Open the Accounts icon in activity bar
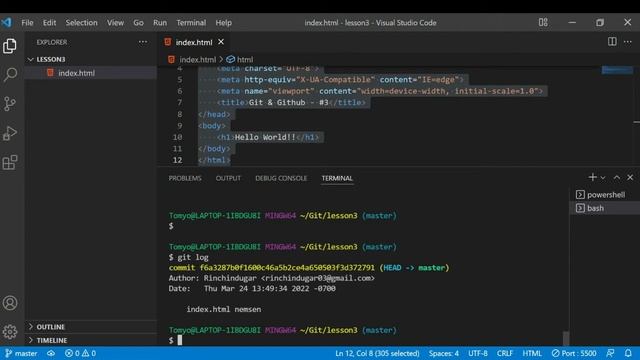This screenshot has width=640, height=360. (10, 303)
